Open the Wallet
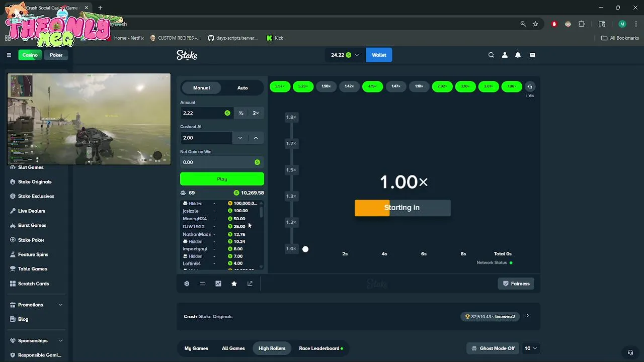Screen dimensions: 644x362 point(379,55)
